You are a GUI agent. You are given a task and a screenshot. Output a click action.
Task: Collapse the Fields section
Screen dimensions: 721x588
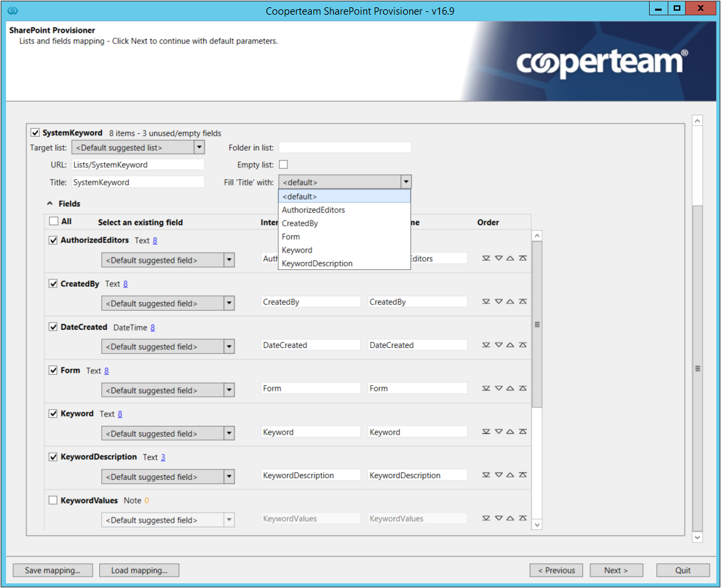point(49,203)
